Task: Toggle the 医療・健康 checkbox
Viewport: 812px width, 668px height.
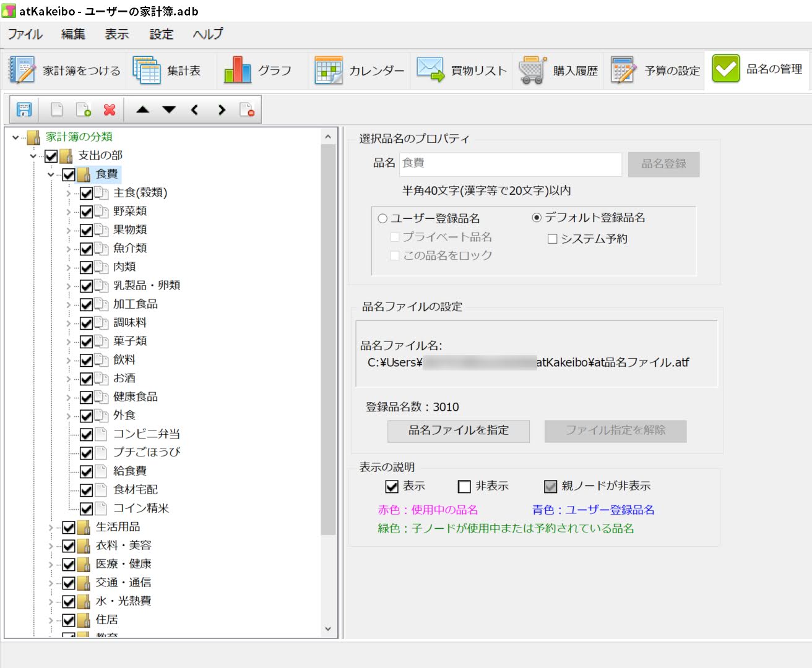Action: tap(69, 565)
